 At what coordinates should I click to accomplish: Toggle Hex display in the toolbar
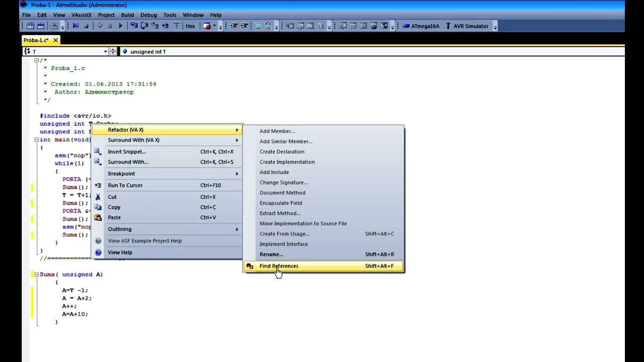tap(190, 26)
